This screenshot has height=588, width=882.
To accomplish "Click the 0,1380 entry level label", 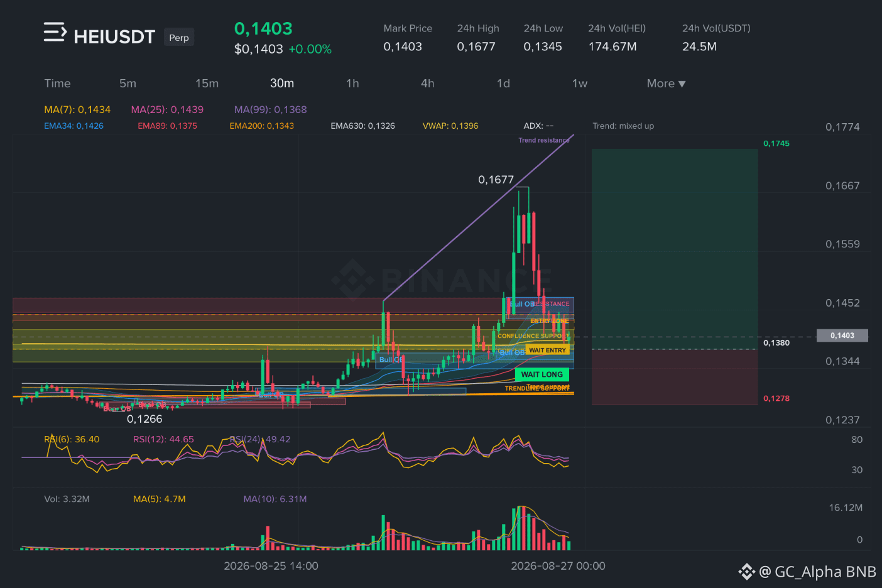I will (x=776, y=343).
